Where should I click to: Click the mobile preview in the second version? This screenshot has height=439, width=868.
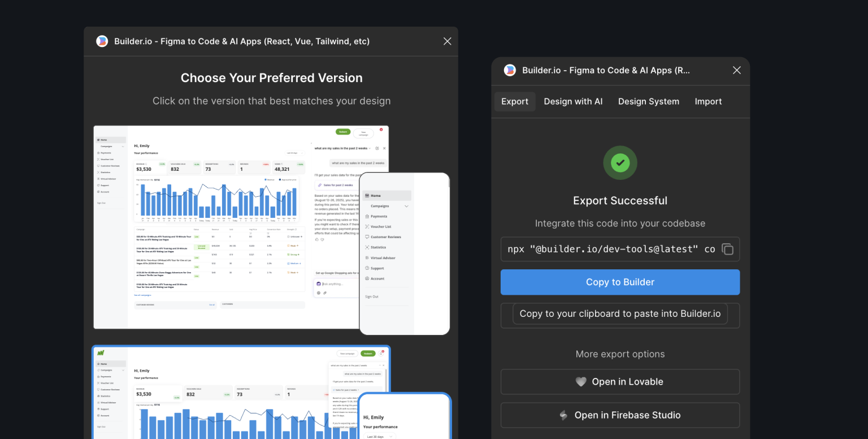(405, 416)
